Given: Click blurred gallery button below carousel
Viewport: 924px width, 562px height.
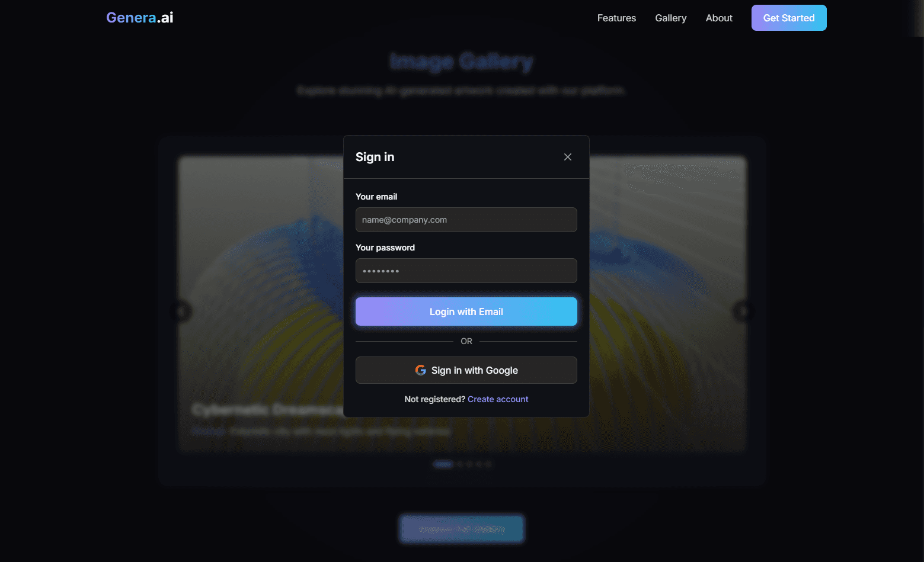Looking at the screenshot, I should pos(462,529).
